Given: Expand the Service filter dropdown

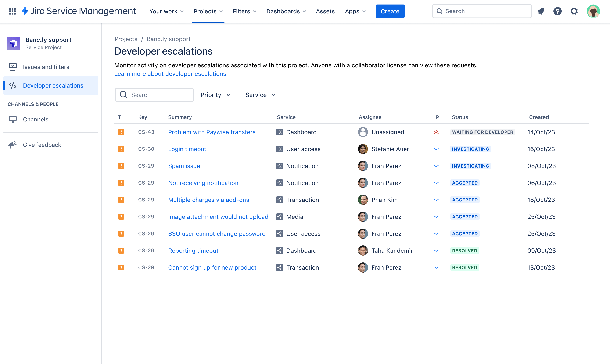Looking at the screenshot, I should pos(260,95).
